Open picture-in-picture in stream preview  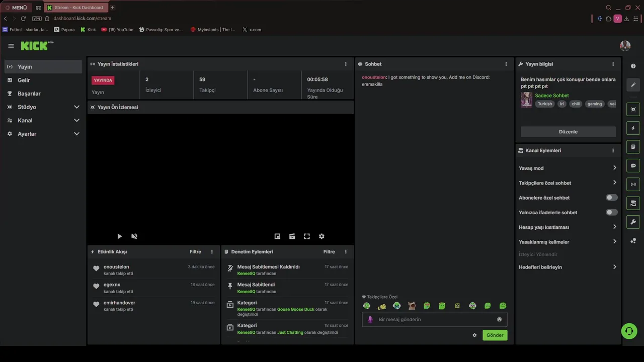(x=277, y=236)
